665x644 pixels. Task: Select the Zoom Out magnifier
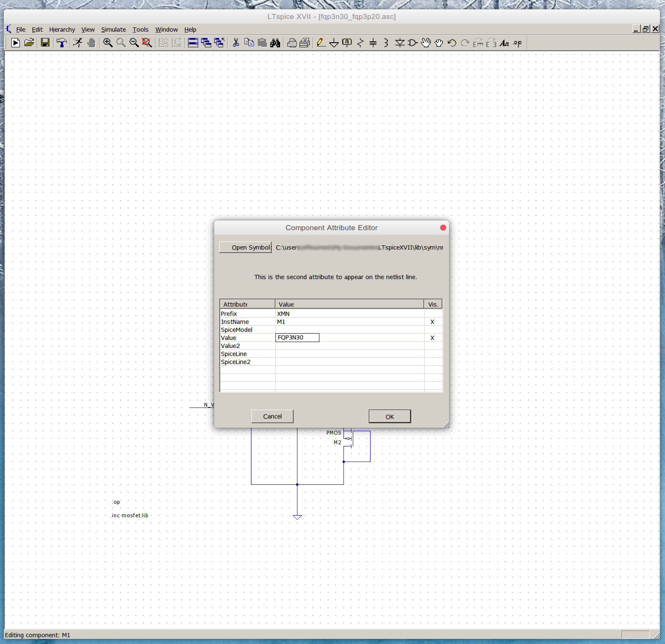pos(134,43)
